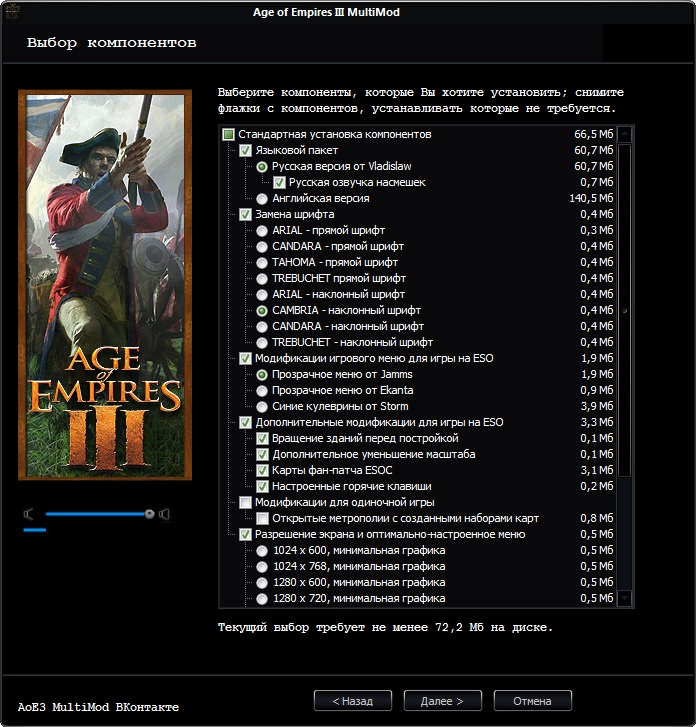Proceed with the 'Далее >' button
Image resolution: width=696 pixels, height=727 pixels.
tap(442, 701)
